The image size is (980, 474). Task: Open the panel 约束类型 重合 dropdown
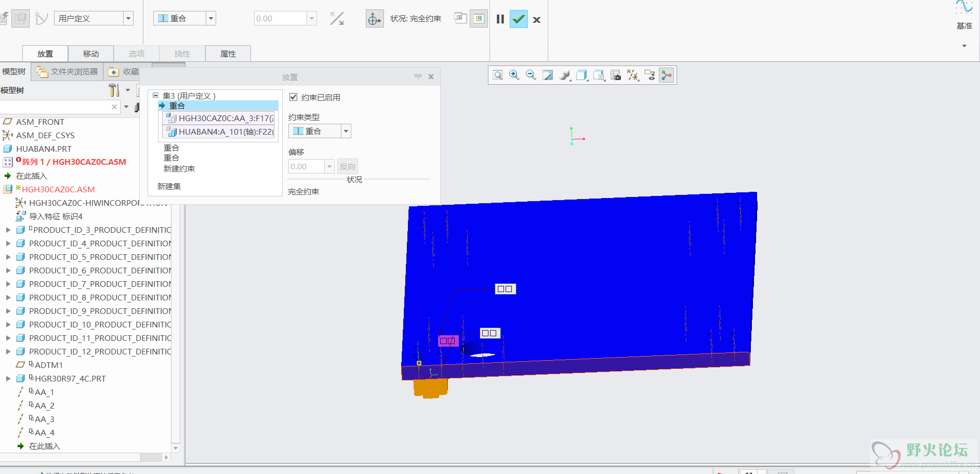click(346, 131)
